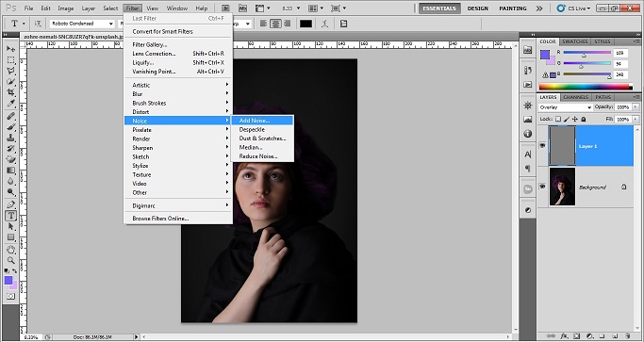Hide the Background layer eye icon

pos(542,187)
